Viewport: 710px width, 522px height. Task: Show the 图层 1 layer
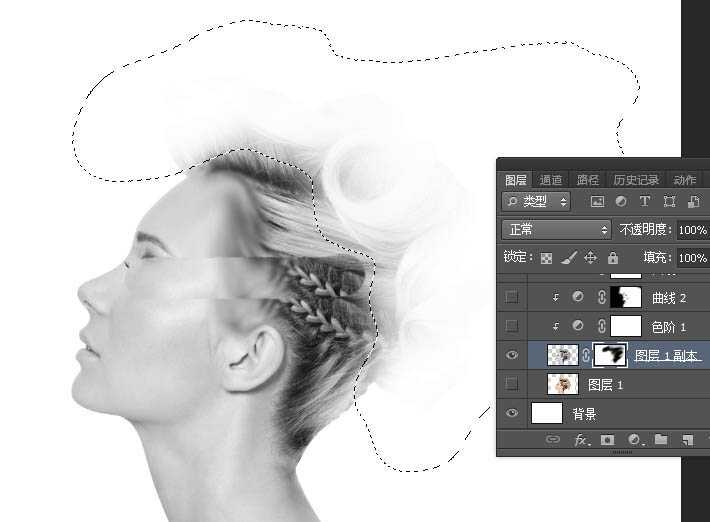(x=512, y=384)
